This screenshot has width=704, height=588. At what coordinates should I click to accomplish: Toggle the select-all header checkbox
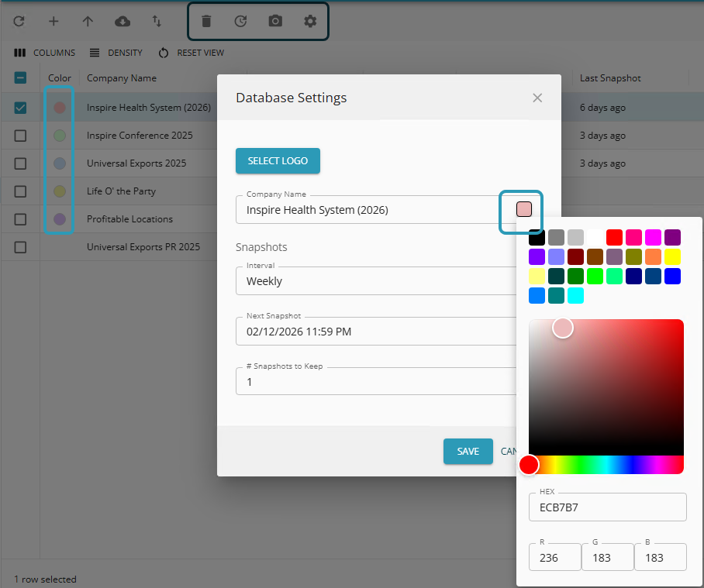click(x=20, y=78)
